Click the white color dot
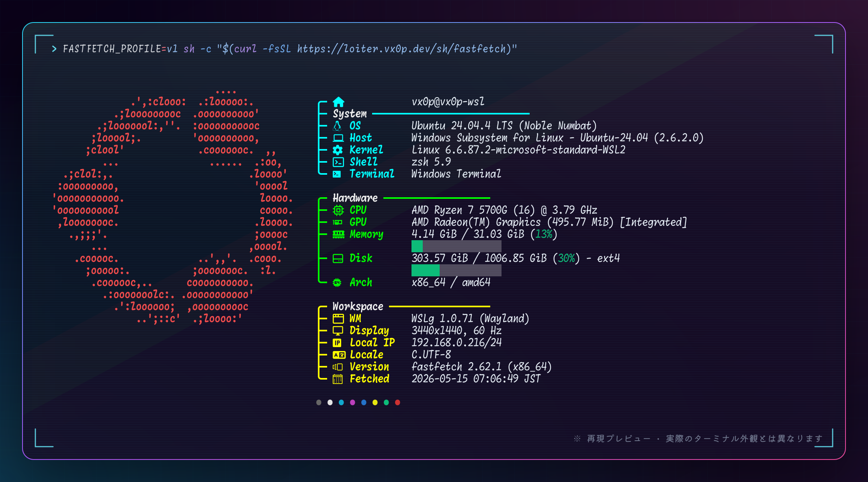868x482 pixels. [330, 402]
